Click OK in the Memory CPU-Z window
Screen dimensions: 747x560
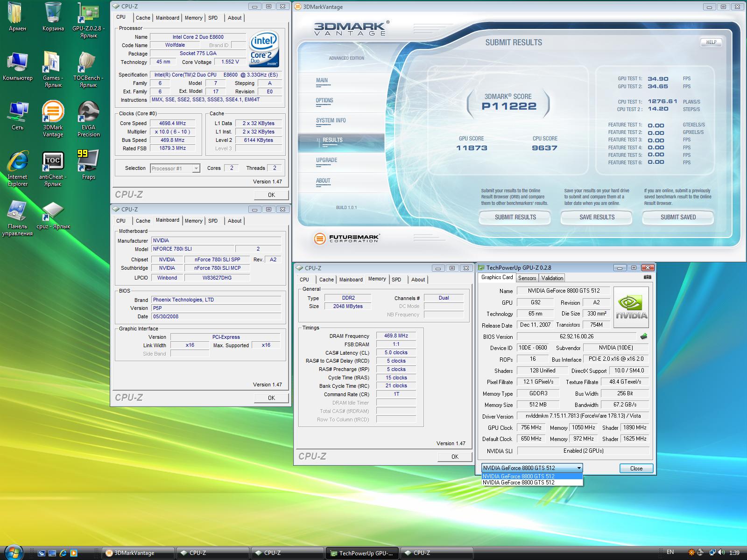(455, 457)
